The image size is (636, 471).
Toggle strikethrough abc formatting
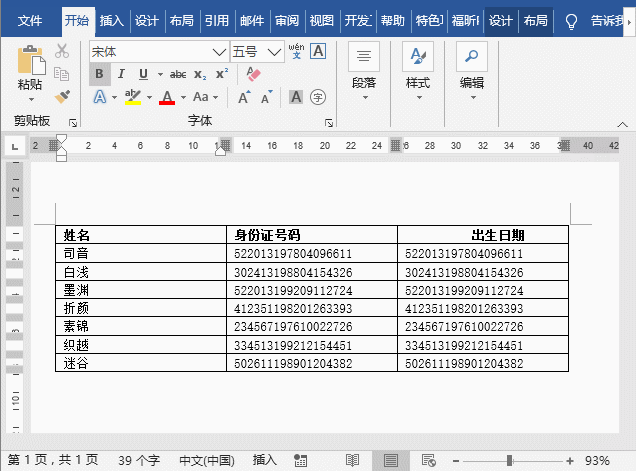[x=178, y=74]
